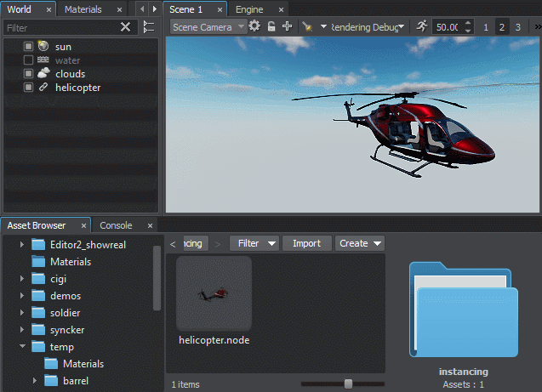This screenshot has width=542, height=392.
Task: Open the Scene Camera settings gear
Action: (x=254, y=26)
